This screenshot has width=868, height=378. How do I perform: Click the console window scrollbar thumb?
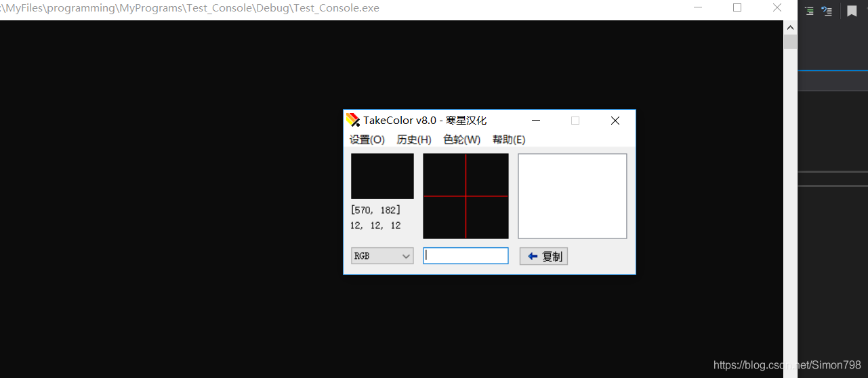790,42
